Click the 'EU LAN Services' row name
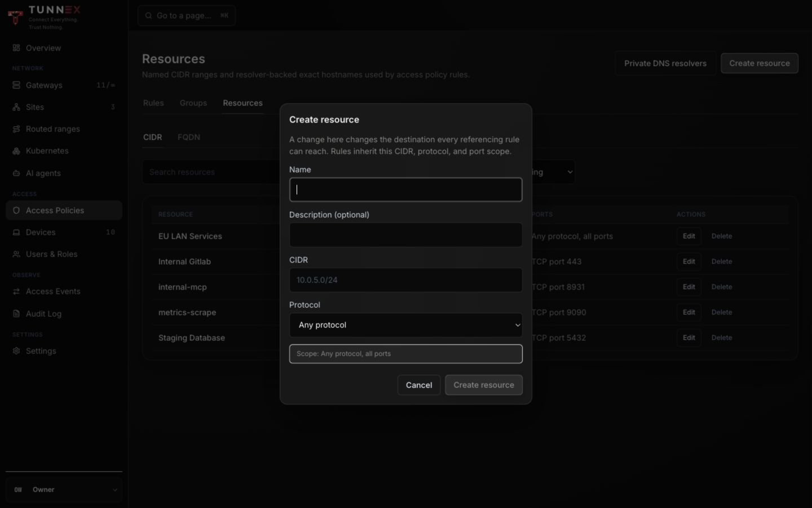Image resolution: width=812 pixels, height=508 pixels. pos(190,237)
